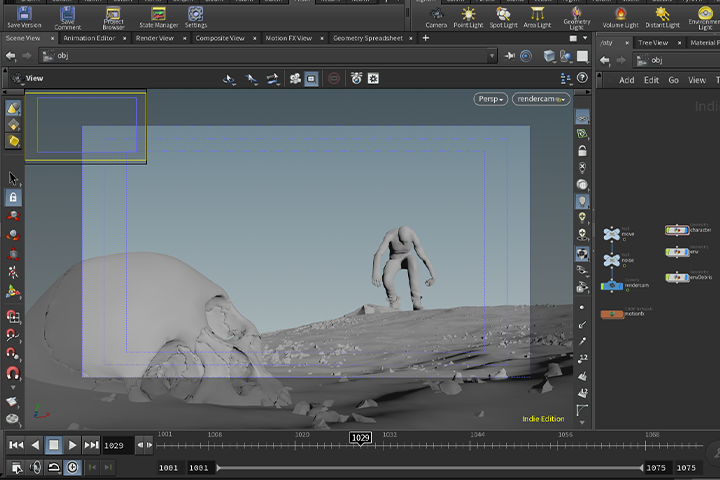Go back with scene view left arrow
The image size is (720, 480).
(x=11, y=56)
